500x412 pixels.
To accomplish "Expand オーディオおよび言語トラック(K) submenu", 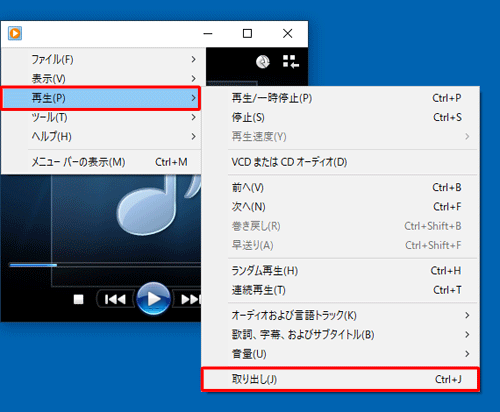I will [340, 315].
